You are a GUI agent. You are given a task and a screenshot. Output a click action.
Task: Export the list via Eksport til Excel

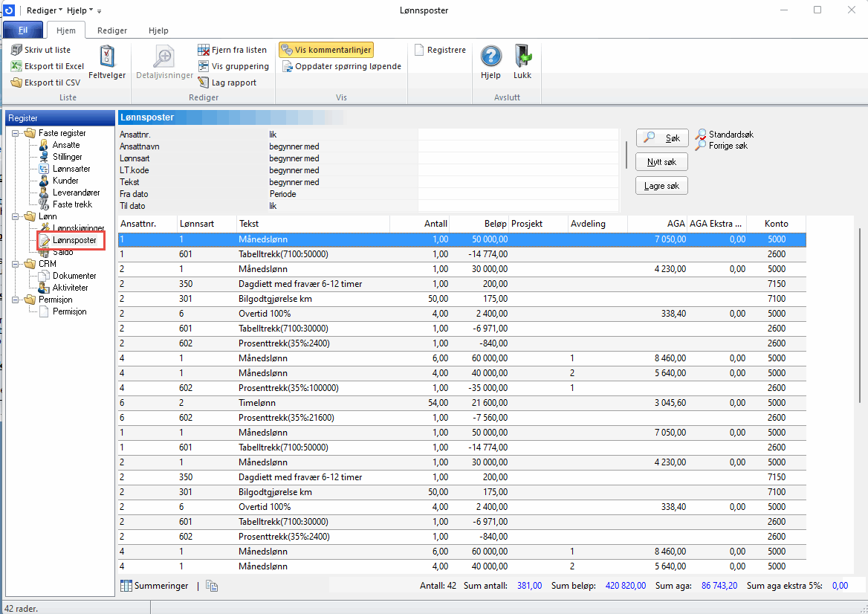point(47,66)
